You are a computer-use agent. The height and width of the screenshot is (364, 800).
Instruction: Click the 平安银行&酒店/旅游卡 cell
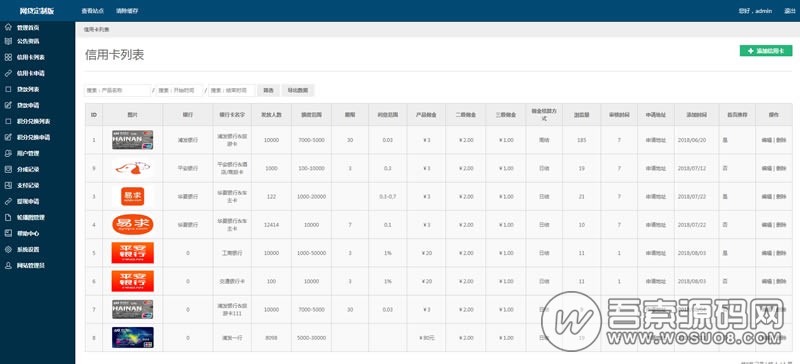232,168
